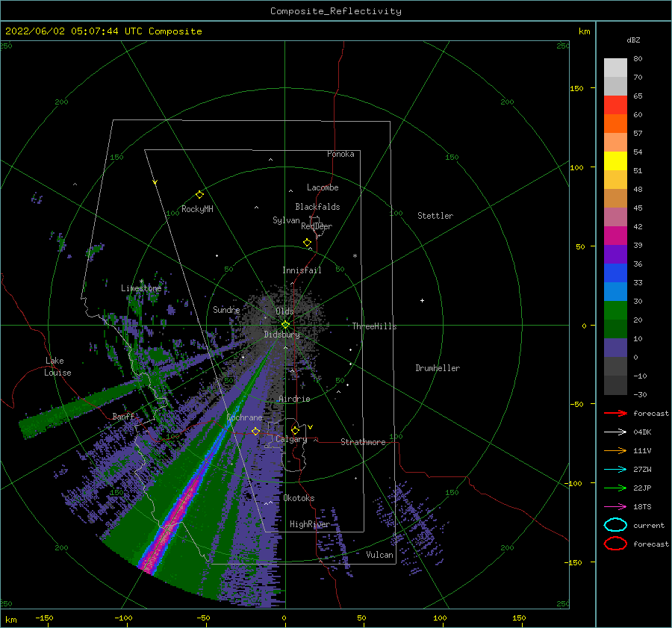The image size is (672, 628).
Task: Click the Limestone label
Action: [141, 288]
